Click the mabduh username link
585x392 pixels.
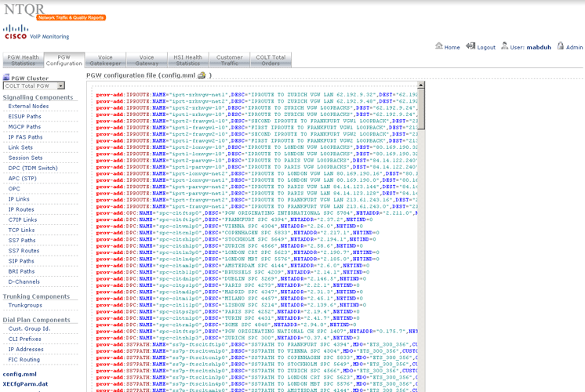click(538, 48)
